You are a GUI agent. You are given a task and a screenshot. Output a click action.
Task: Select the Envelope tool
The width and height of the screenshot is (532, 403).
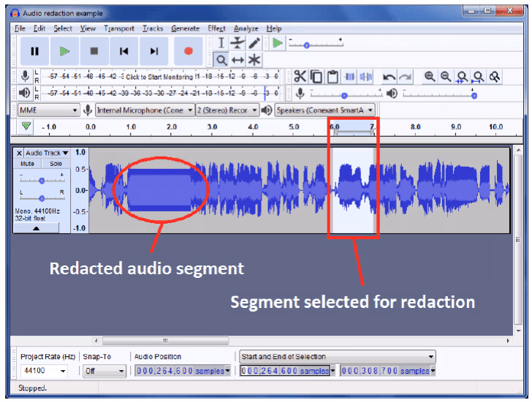point(238,43)
